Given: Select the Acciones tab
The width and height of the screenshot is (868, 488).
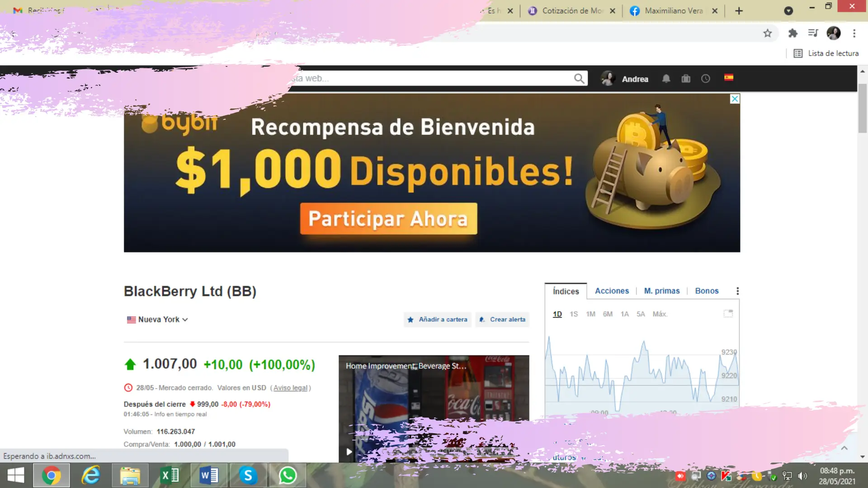Looking at the screenshot, I should click(x=612, y=291).
